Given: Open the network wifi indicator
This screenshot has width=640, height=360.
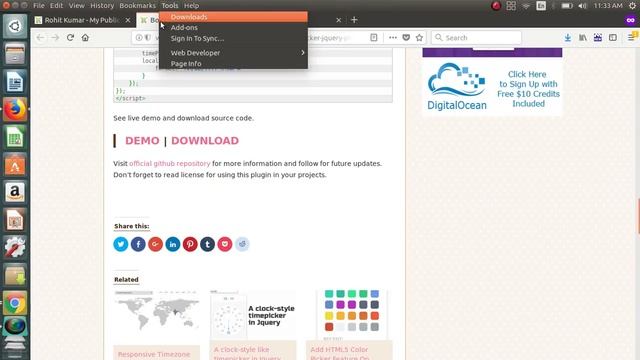Looking at the screenshot, I should click(x=526, y=6).
